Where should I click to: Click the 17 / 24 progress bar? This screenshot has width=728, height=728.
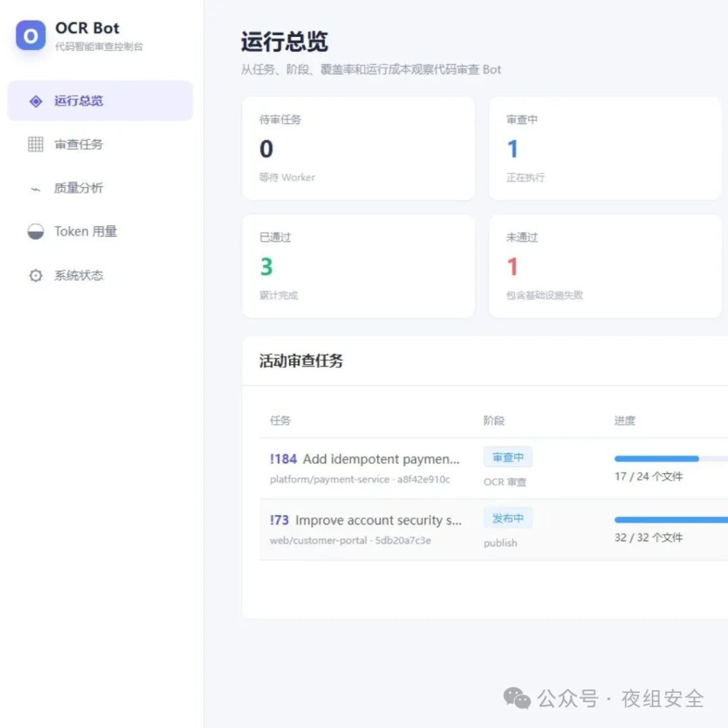pos(671,459)
